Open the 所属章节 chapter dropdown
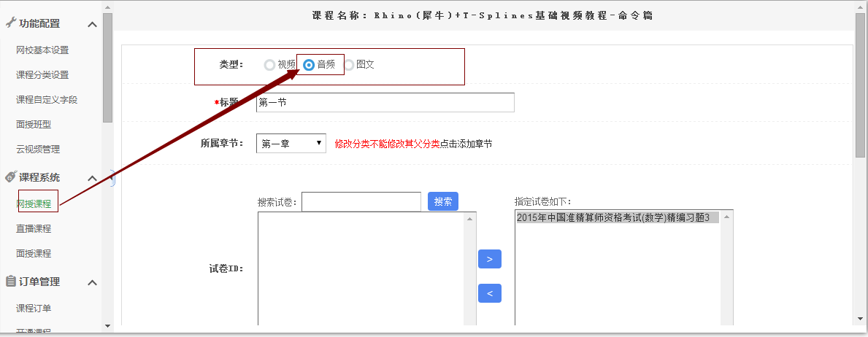Viewport: 868px width, 337px height. pyautogui.click(x=291, y=144)
